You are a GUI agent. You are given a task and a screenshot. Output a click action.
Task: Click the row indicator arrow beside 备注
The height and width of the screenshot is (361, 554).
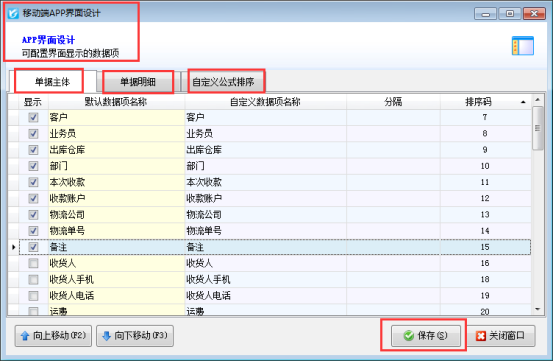[x=13, y=247]
